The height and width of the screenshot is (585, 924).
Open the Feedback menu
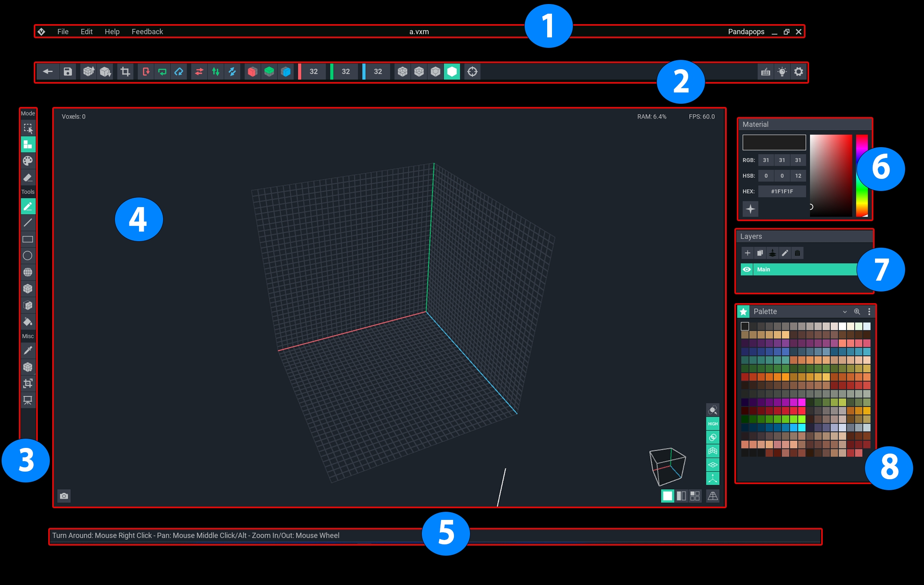pyautogui.click(x=147, y=32)
